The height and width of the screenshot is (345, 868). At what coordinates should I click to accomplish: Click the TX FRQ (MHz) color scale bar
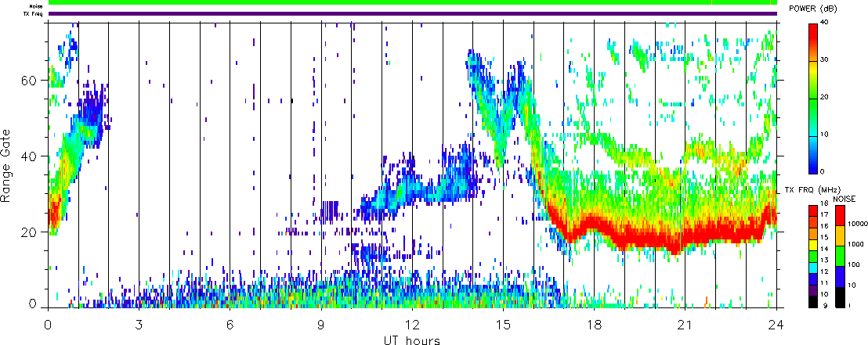pos(812,256)
